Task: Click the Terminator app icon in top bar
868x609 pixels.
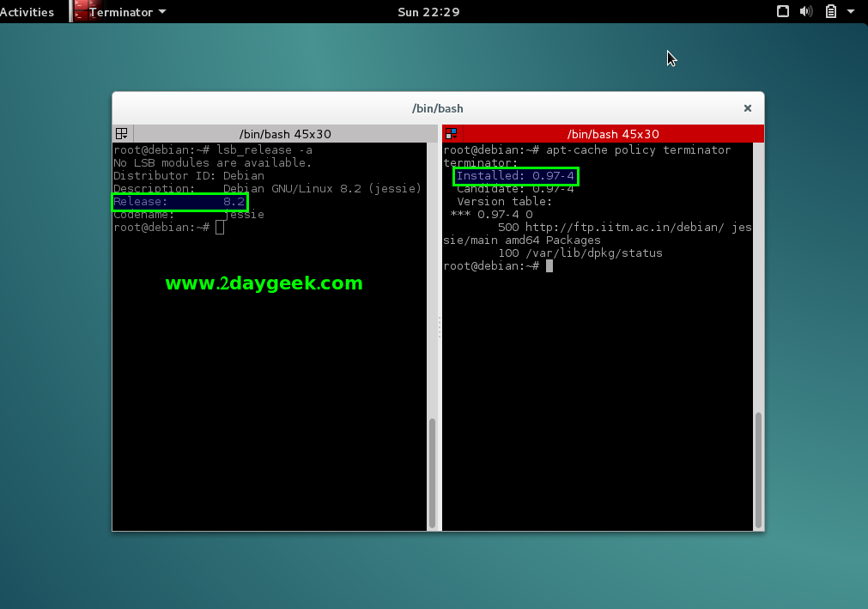Action: (x=82, y=11)
